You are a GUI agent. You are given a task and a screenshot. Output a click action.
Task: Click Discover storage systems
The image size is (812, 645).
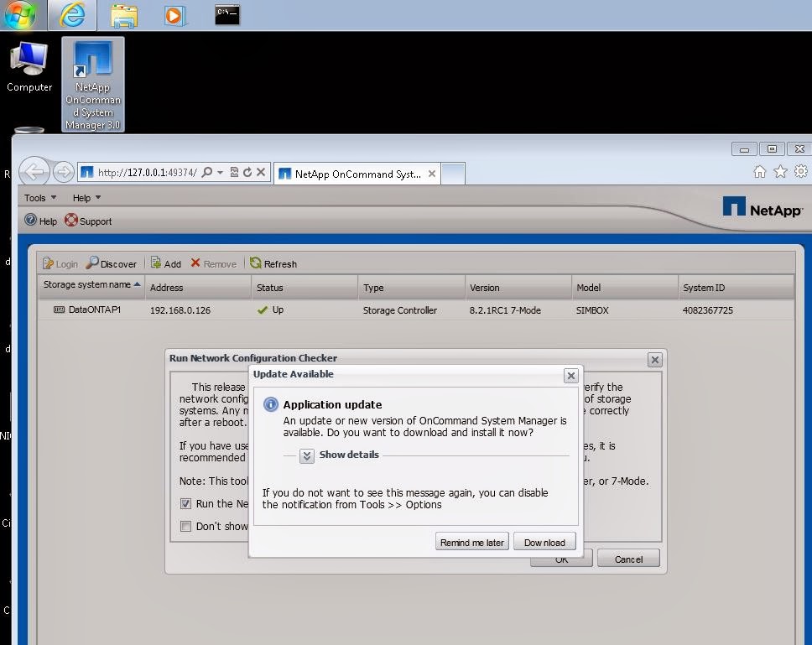tap(112, 263)
